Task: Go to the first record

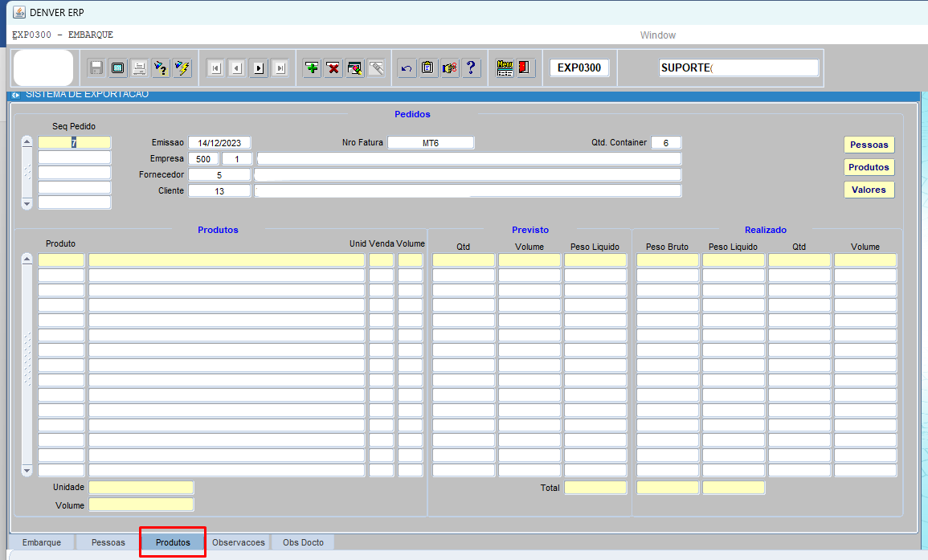Action: pyautogui.click(x=215, y=68)
